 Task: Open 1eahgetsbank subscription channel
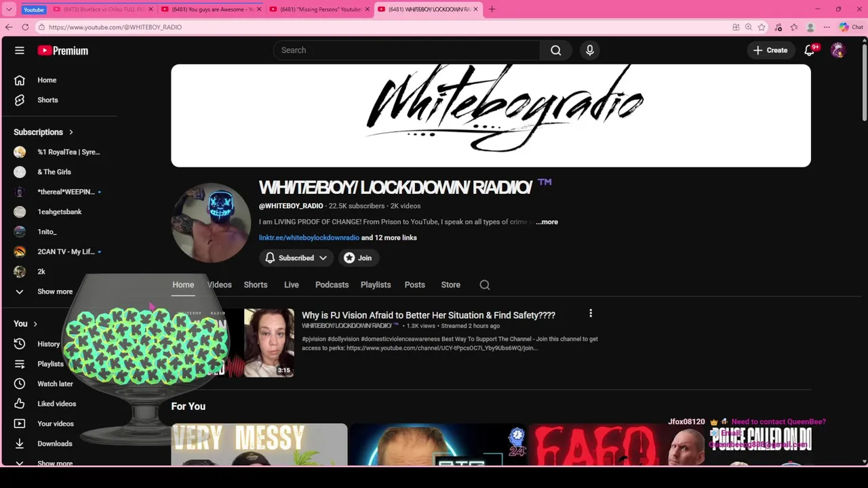58,211
